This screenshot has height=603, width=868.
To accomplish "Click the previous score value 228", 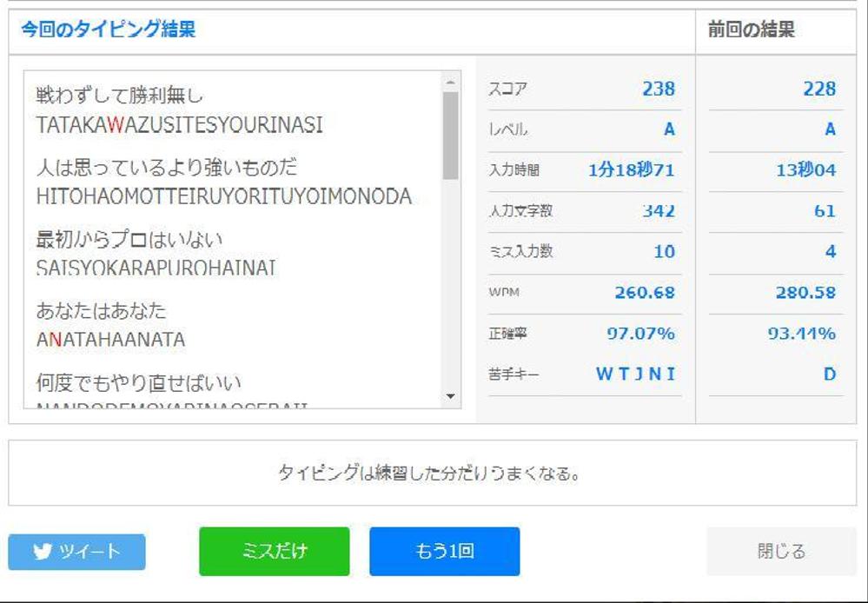I will [819, 89].
